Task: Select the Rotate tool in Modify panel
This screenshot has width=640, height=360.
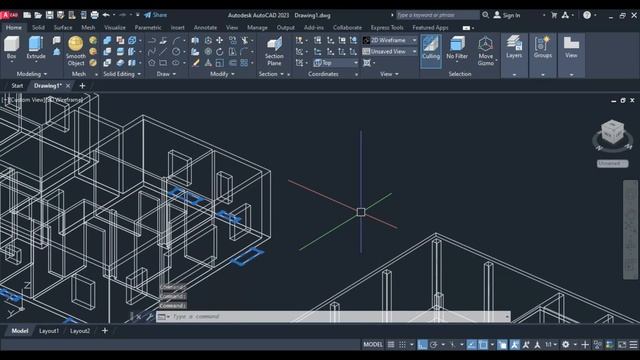Action: click(x=220, y=51)
